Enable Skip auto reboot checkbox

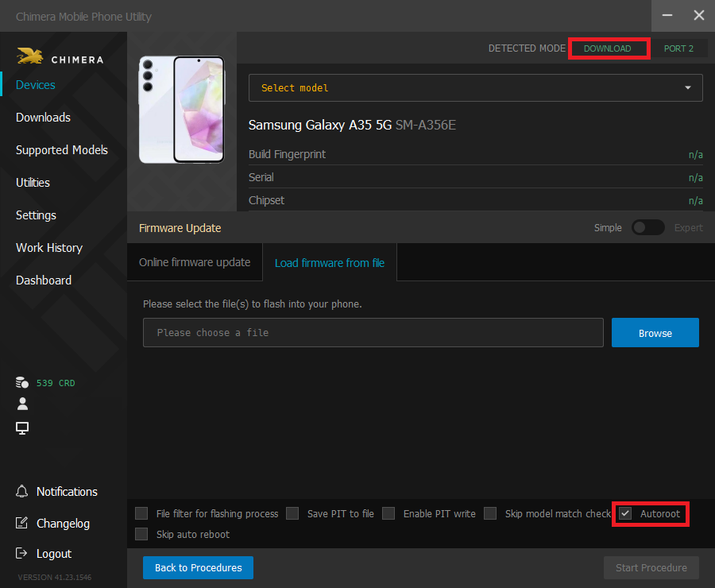(141, 534)
